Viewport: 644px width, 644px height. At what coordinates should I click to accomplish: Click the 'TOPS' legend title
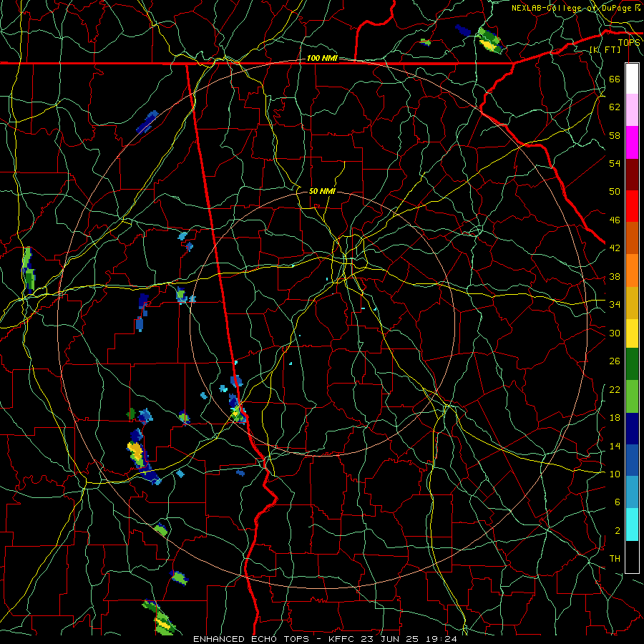[629, 43]
